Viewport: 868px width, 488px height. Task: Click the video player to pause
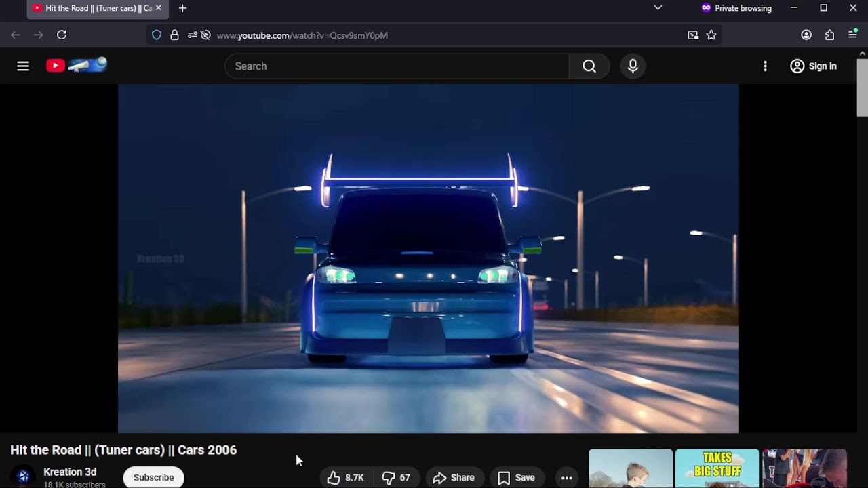[x=428, y=258]
